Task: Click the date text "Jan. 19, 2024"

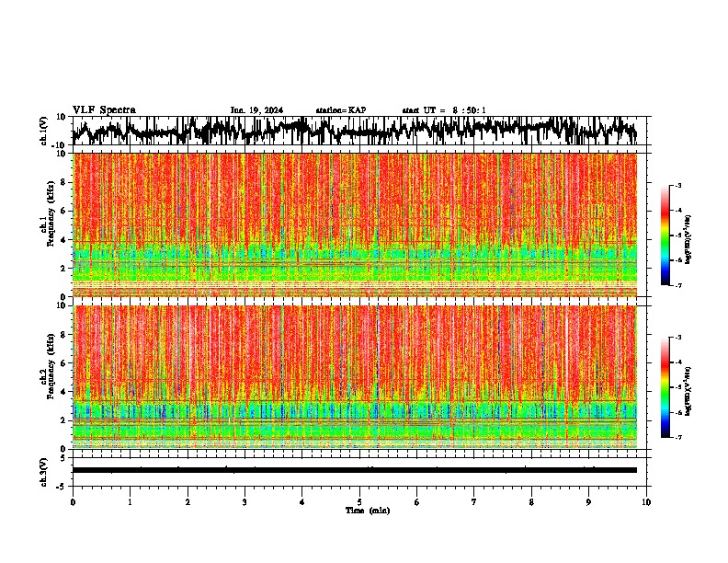Action: 256,110
